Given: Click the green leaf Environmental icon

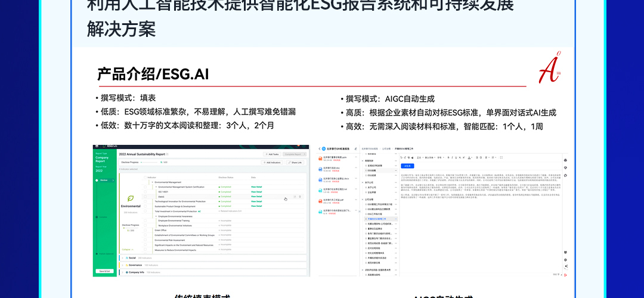Looking at the screenshot, I should point(131,198).
